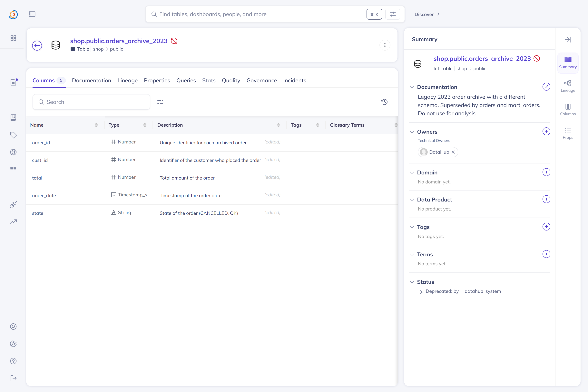This screenshot has height=392, width=588.
Task: Open the user profile icon in sidebar
Action: click(13, 327)
